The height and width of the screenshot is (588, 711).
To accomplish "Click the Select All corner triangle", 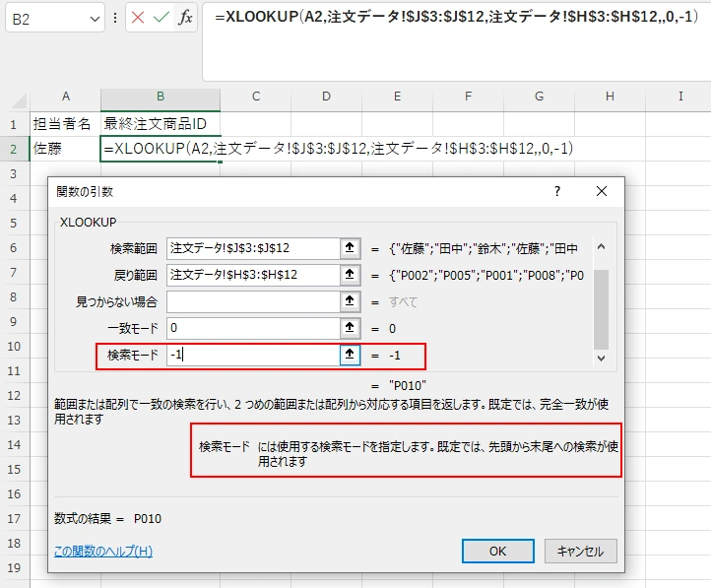I will (x=19, y=99).
